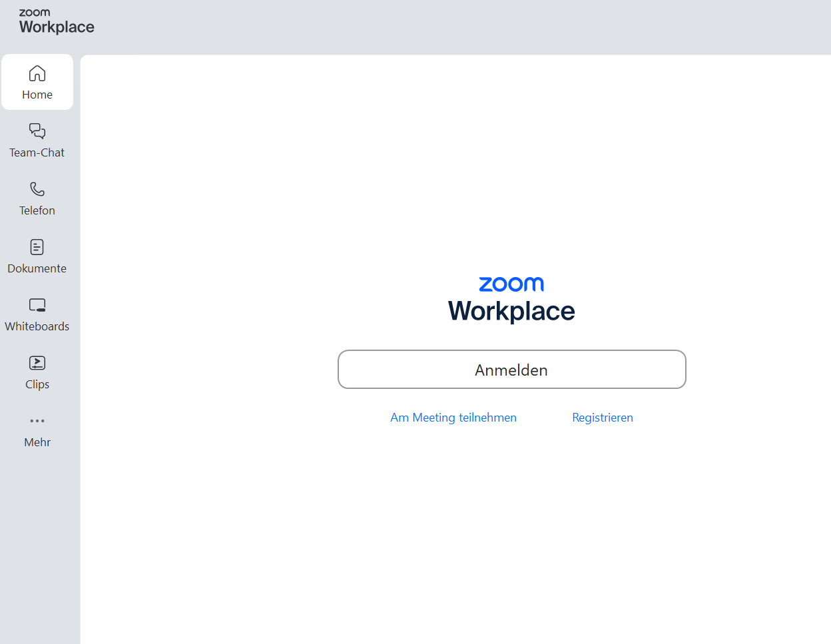Screen dimensions: 831x644
Task: Choose the 'Whiteboards' sidebar label
Action: coord(37,327)
